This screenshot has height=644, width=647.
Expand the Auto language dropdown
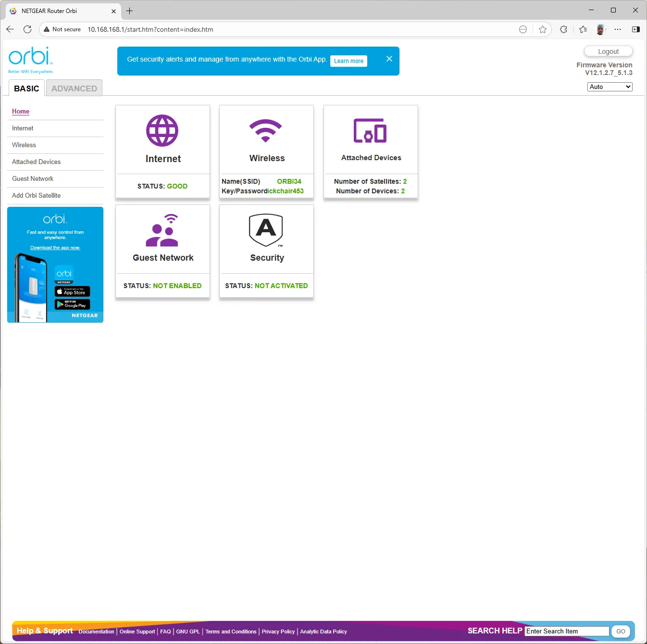coord(610,87)
